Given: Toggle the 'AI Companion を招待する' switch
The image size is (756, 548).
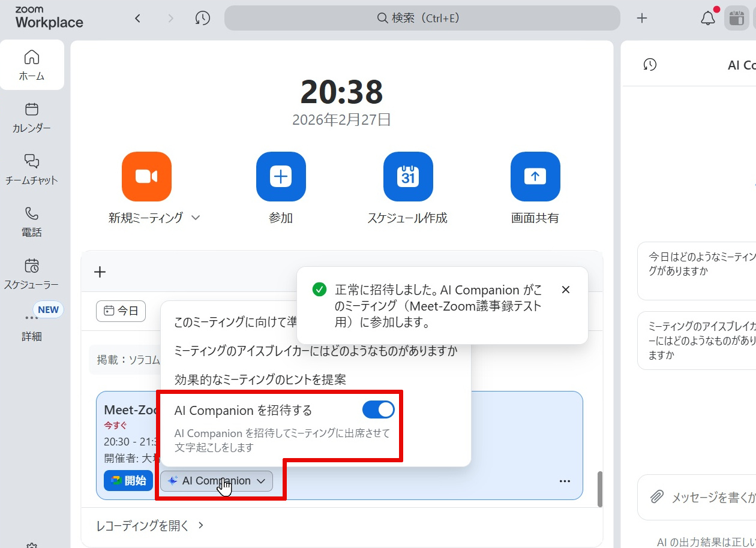Looking at the screenshot, I should (x=379, y=410).
